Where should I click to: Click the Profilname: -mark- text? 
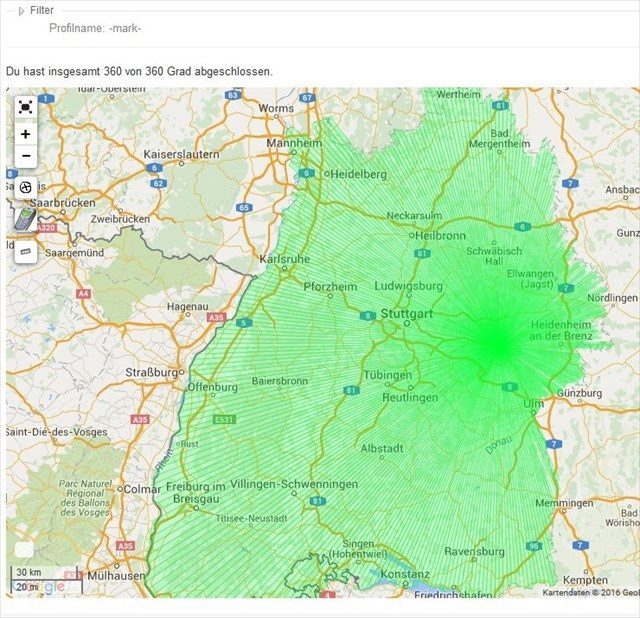(x=95, y=28)
